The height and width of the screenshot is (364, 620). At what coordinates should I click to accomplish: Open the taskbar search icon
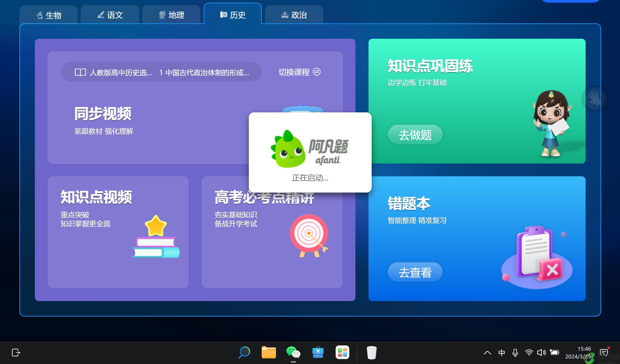244,352
